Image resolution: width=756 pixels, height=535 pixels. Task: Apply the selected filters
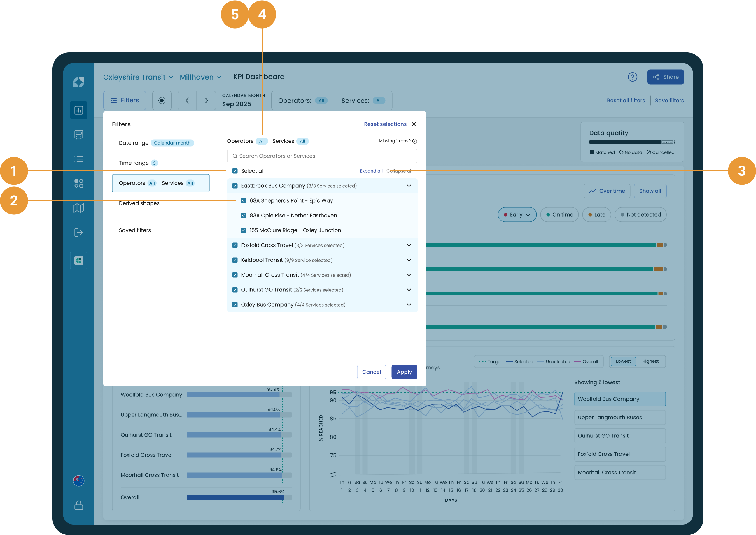(404, 372)
